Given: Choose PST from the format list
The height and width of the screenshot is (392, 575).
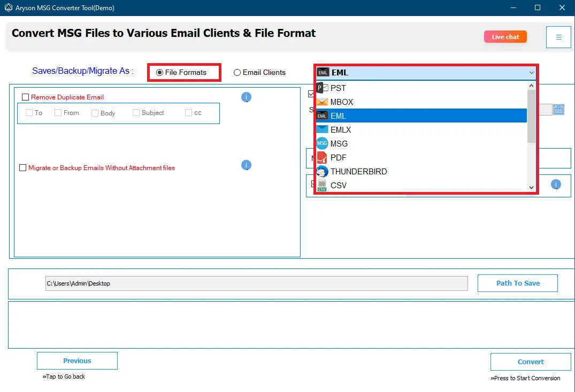Looking at the screenshot, I should tap(421, 88).
